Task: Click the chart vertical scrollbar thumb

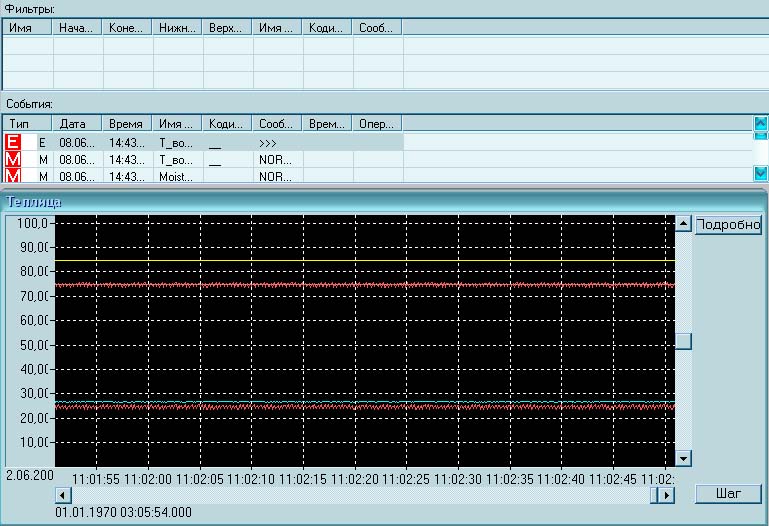Action: (684, 341)
